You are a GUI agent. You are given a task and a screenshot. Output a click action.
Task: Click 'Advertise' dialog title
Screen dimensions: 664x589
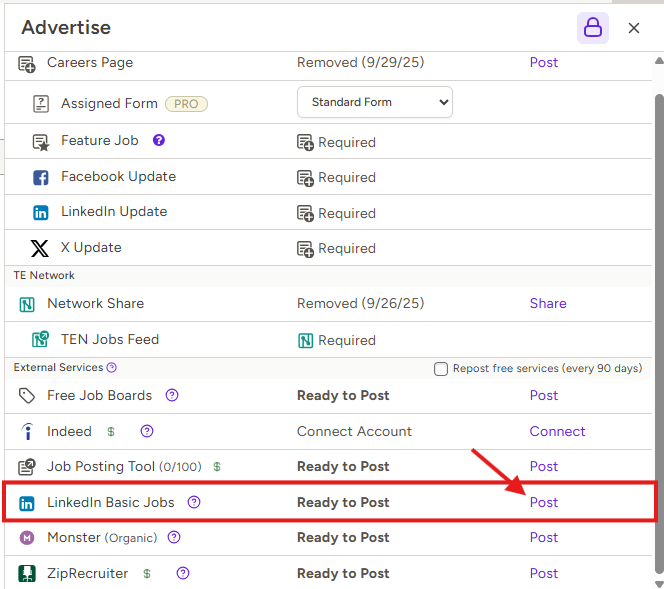66,28
